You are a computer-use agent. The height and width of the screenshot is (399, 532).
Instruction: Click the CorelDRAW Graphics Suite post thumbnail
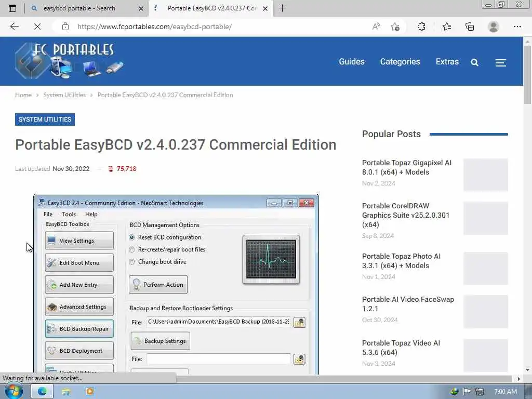(x=486, y=218)
